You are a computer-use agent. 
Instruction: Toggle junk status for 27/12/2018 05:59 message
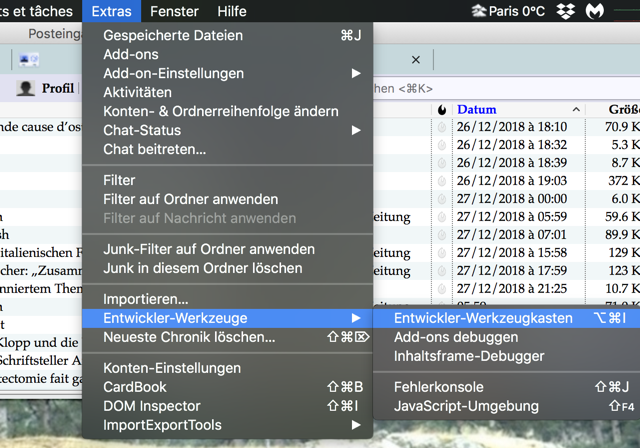(x=442, y=217)
